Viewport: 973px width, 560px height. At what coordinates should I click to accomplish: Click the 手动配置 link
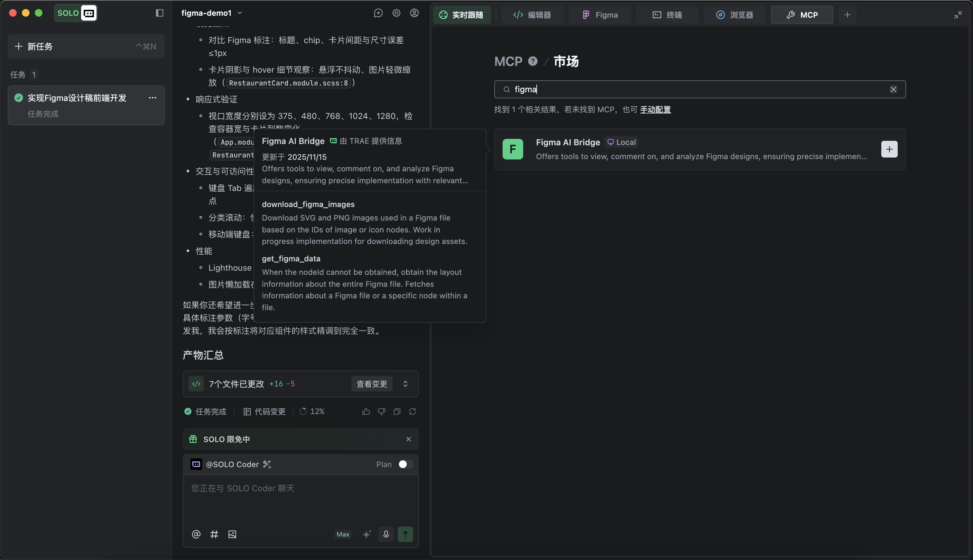pos(655,110)
